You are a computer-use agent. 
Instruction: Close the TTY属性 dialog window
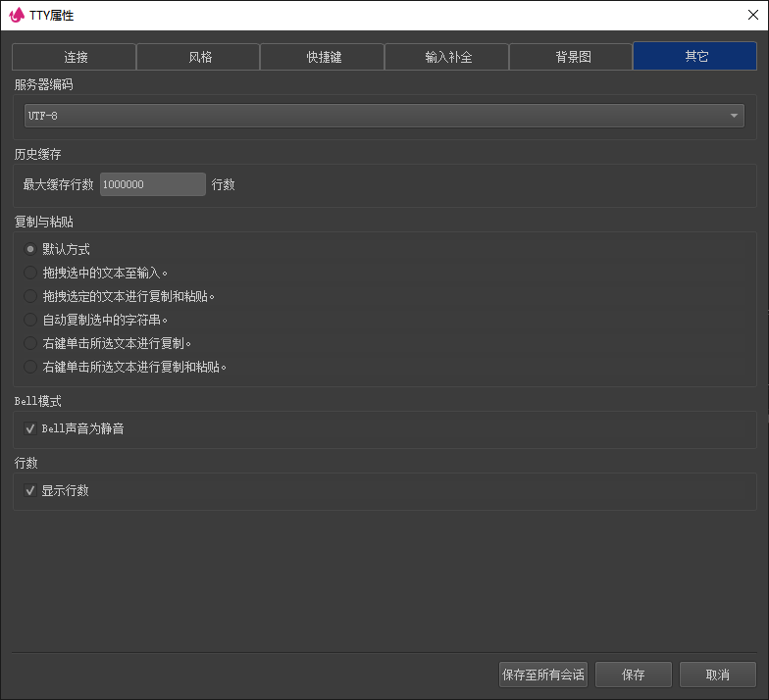coord(751,15)
